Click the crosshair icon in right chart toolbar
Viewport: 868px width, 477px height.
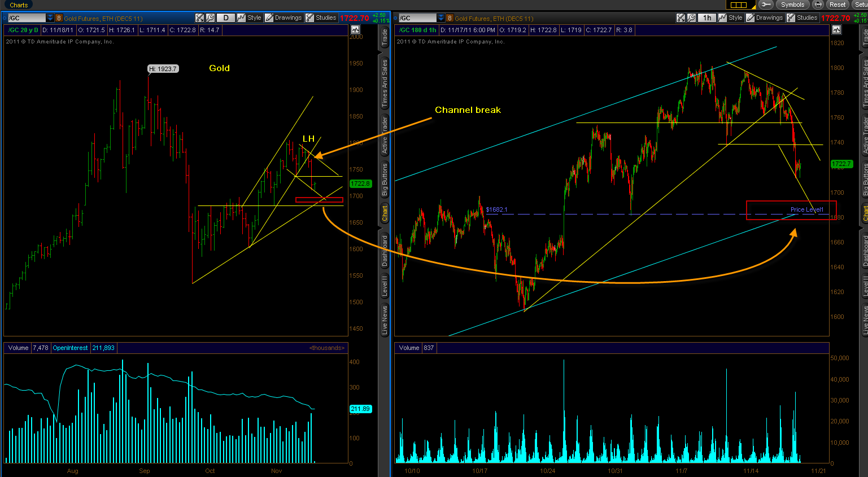point(681,18)
